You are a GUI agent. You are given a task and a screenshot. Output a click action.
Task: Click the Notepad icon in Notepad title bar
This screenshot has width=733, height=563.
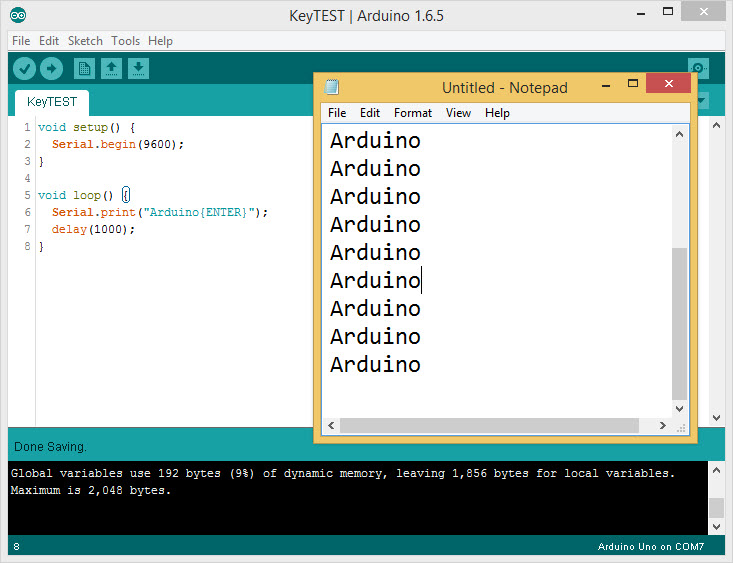point(331,87)
